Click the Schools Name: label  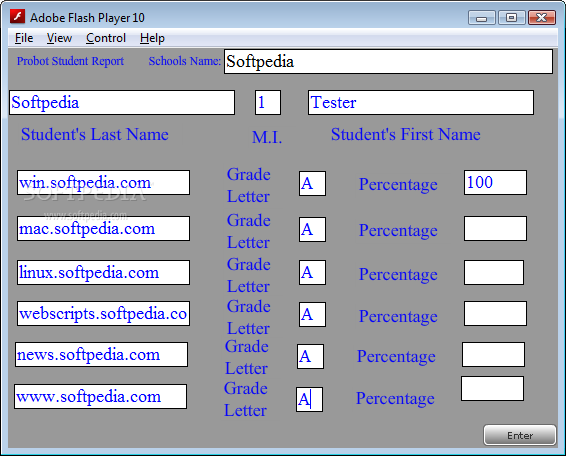tap(184, 61)
